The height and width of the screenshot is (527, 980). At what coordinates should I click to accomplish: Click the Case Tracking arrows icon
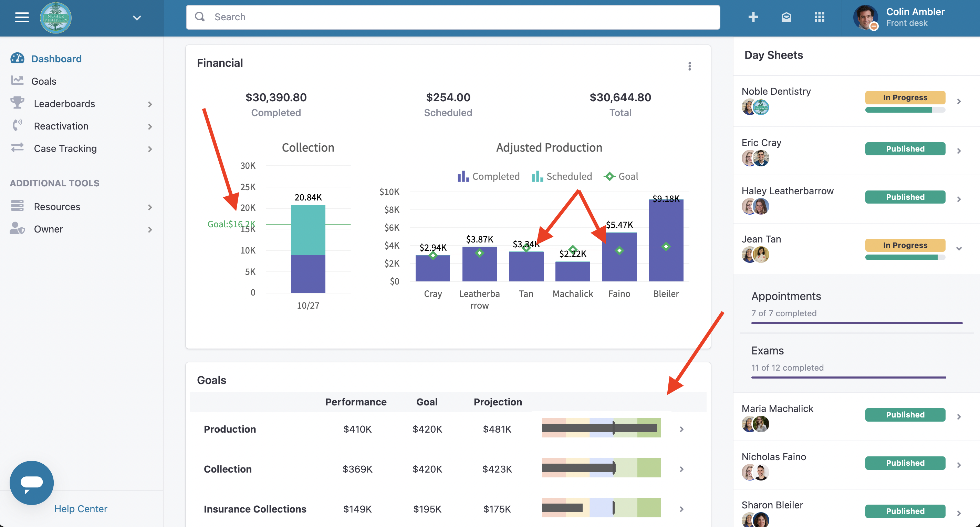pyautogui.click(x=18, y=148)
